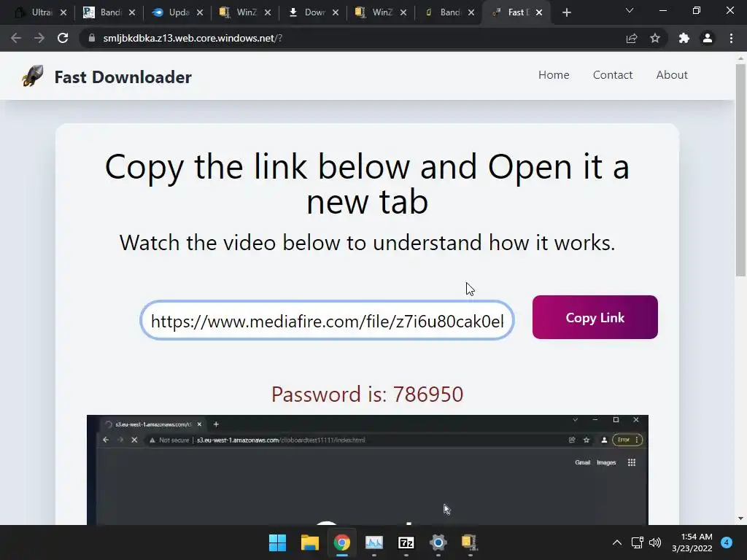Viewport: 747px width, 560px height.
Task: Open Chrome three-dot menu
Action: 731,38
